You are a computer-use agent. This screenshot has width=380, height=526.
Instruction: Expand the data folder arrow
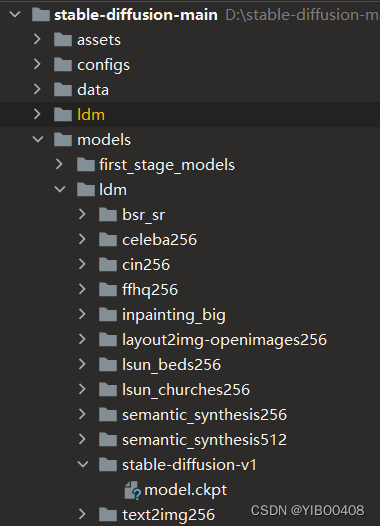(x=37, y=89)
